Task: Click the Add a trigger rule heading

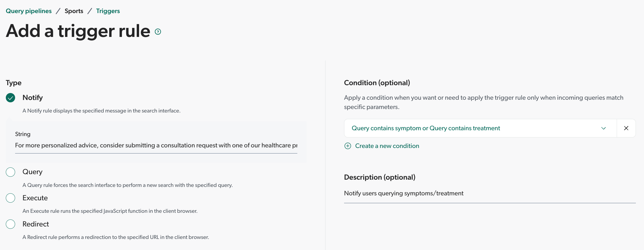Action: (78, 31)
